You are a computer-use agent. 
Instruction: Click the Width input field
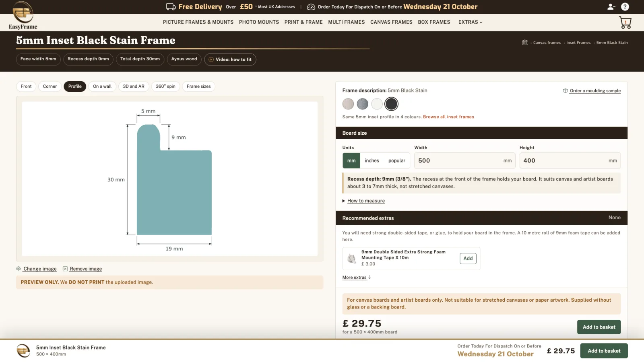point(465,160)
